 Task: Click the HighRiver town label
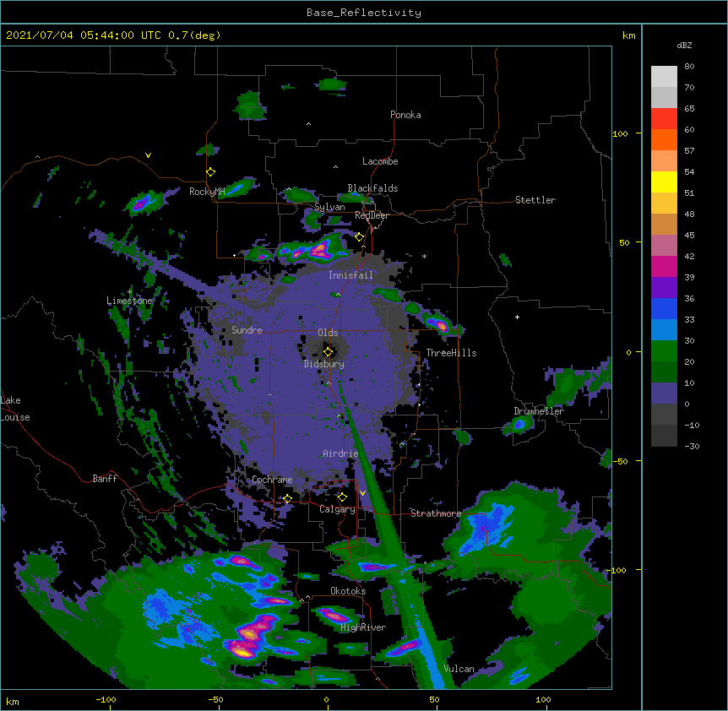click(363, 627)
